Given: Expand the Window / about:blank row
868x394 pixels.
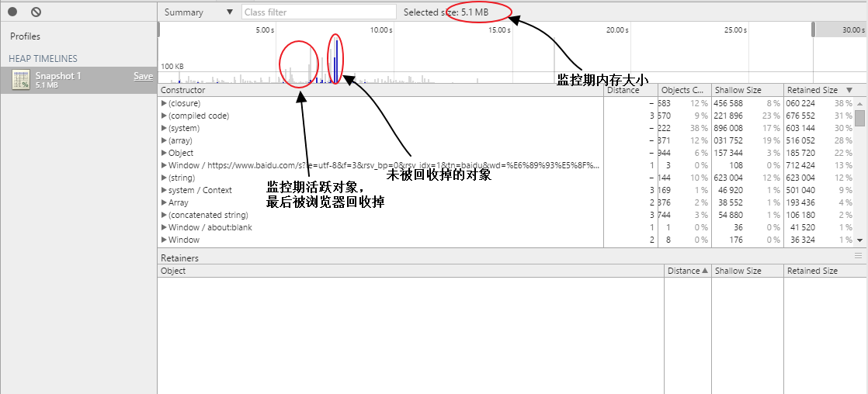Looking at the screenshot, I should tap(164, 227).
